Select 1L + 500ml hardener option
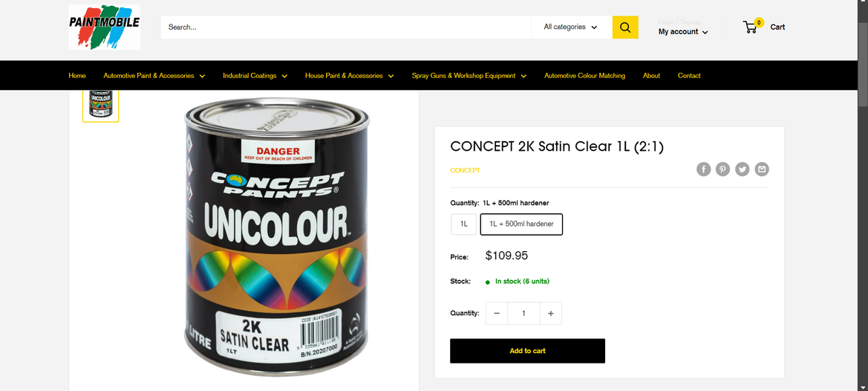The height and width of the screenshot is (391, 868). (x=521, y=224)
